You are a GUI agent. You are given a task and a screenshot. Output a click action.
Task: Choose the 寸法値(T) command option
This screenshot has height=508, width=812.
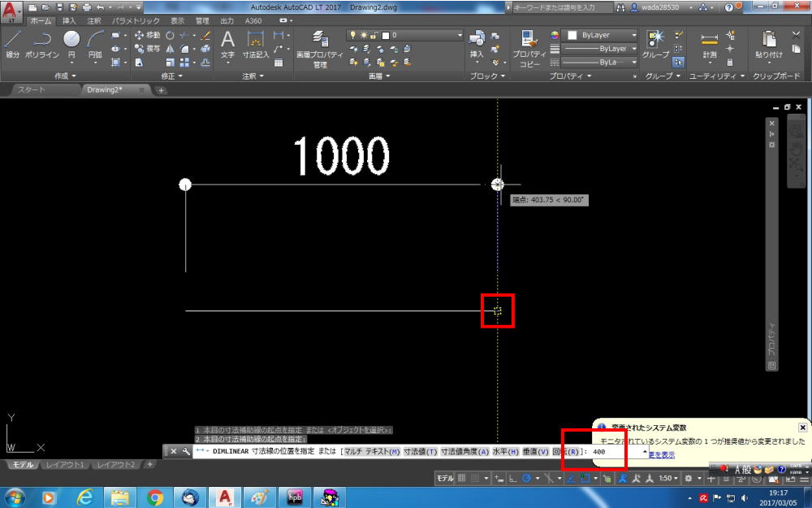point(421,451)
